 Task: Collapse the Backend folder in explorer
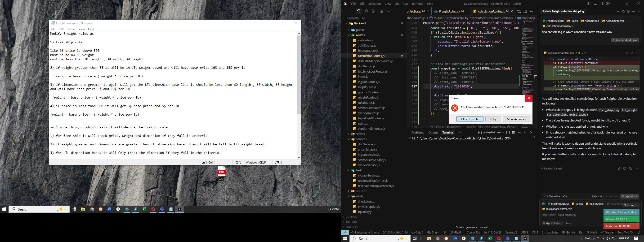(x=346, y=23)
